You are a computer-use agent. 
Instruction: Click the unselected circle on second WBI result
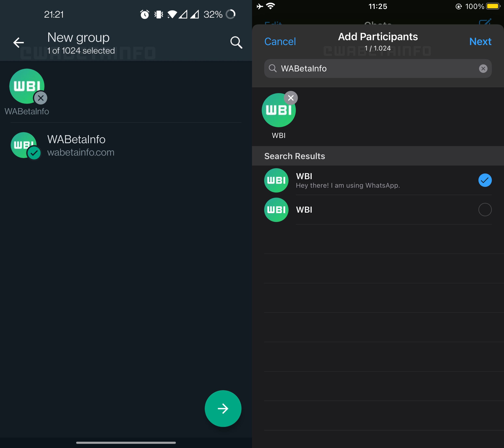[x=485, y=209]
